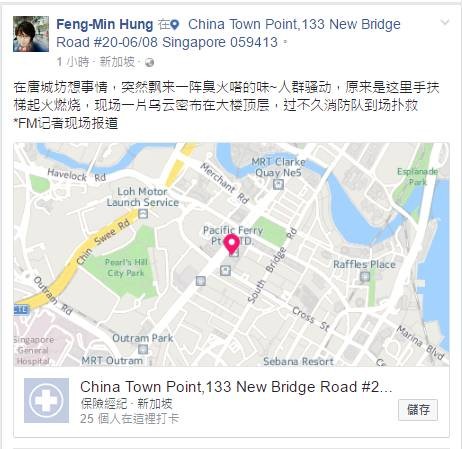The width and height of the screenshot is (462, 449).
Task: Click the Esplanade Park label on the map
Action: [x=417, y=176]
